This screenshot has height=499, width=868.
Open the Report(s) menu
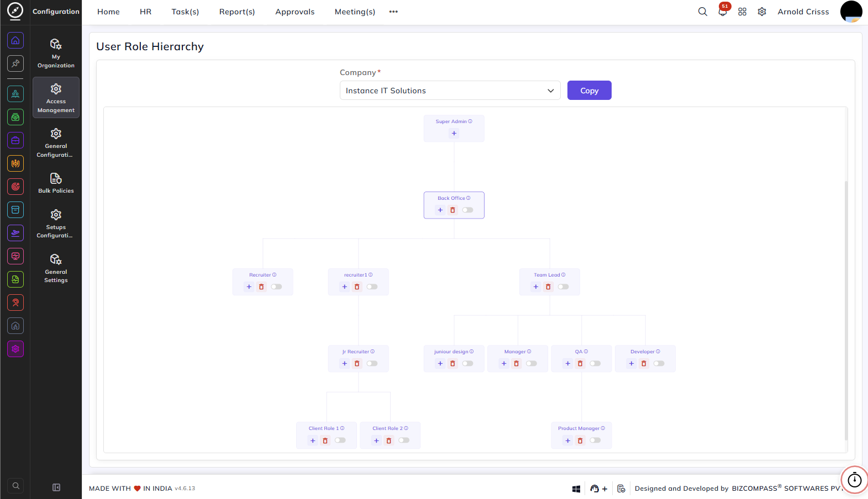[237, 12]
